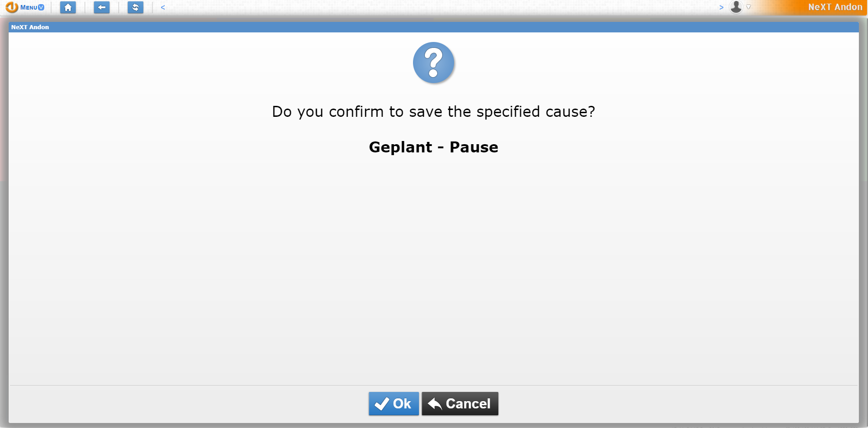
Task: Expand the left chevron next to refresh
Action: [162, 7]
